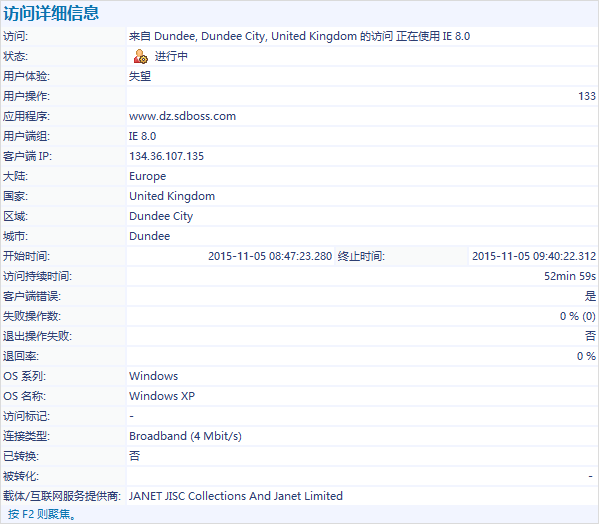The image size is (599, 524).
Task: Select Broadband (4 Mbit/s) connection type
Action: click(185, 436)
